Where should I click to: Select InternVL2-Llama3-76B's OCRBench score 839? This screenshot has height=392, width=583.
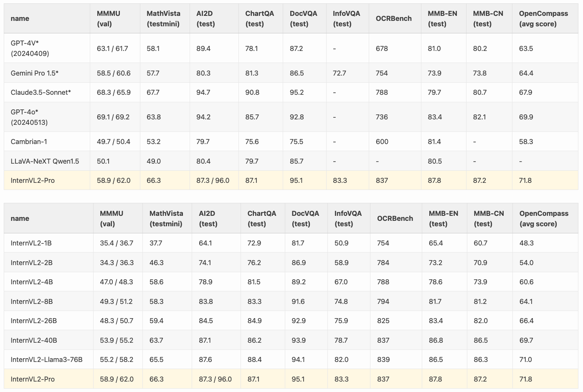pos(383,359)
